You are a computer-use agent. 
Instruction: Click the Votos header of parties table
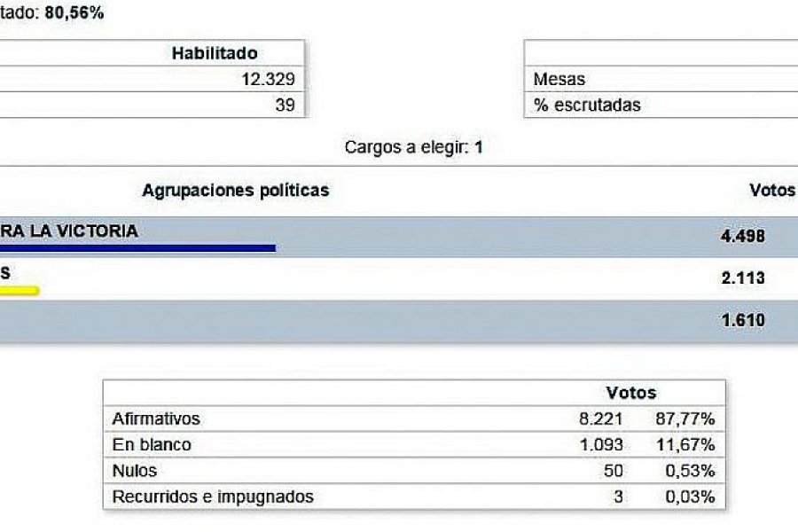[772, 190]
